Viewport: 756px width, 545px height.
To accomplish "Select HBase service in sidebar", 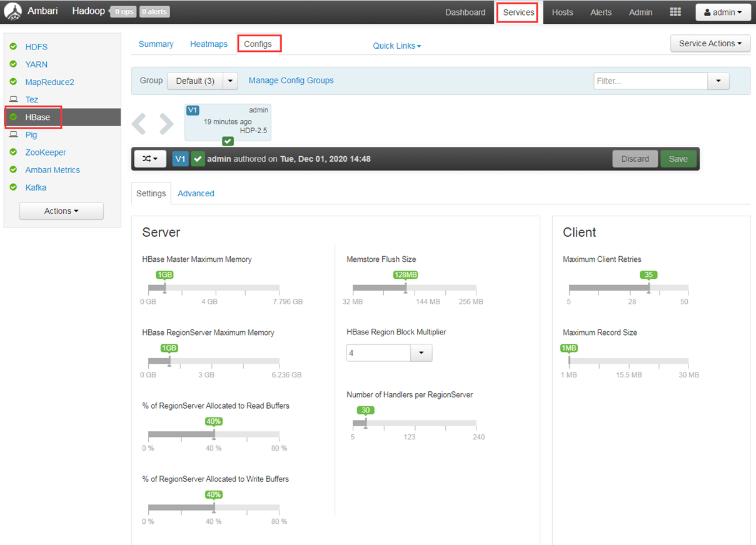I will (38, 117).
